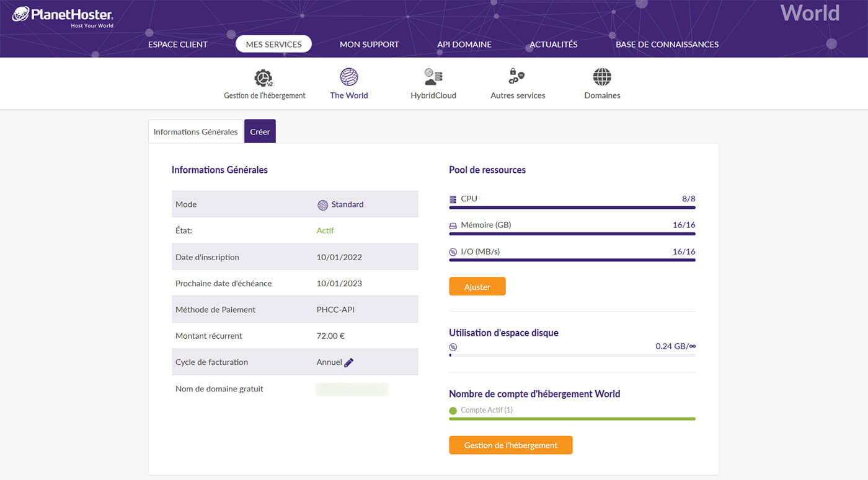The width and height of the screenshot is (868, 480).
Task: Open the Autres services lock icon
Action: (x=516, y=77)
